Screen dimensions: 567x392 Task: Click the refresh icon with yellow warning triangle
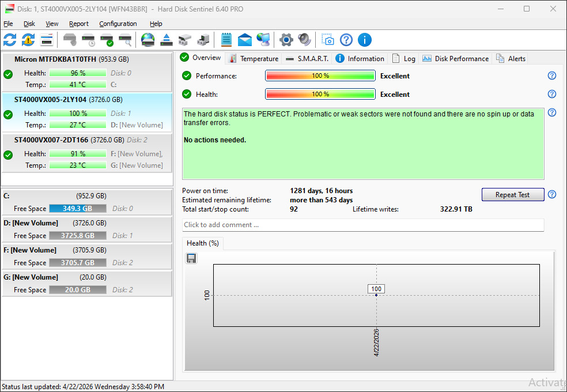[28, 40]
